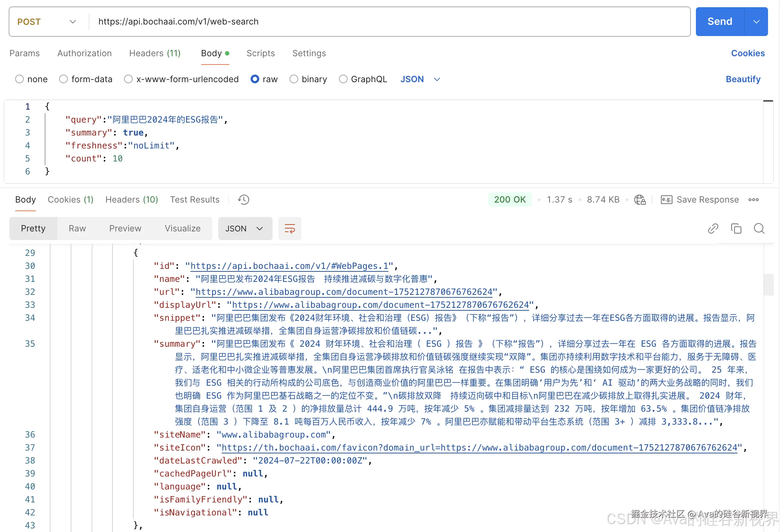Click the response history clock icon

244,200
